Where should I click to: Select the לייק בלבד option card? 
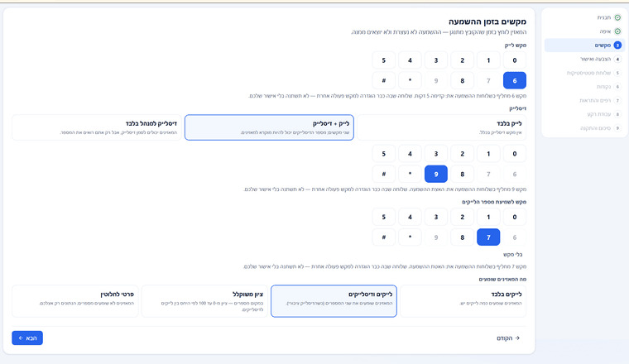pyautogui.click(x=441, y=127)
